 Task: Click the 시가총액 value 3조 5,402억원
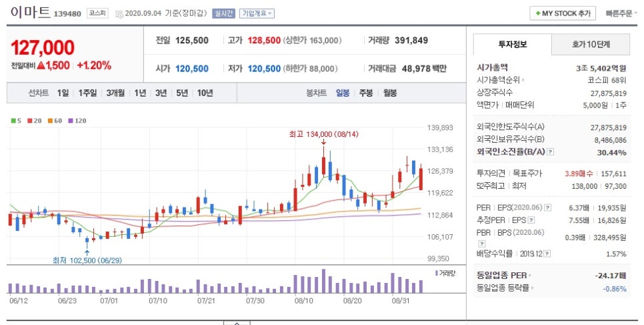pyautogui.click(x=601, y=68)
